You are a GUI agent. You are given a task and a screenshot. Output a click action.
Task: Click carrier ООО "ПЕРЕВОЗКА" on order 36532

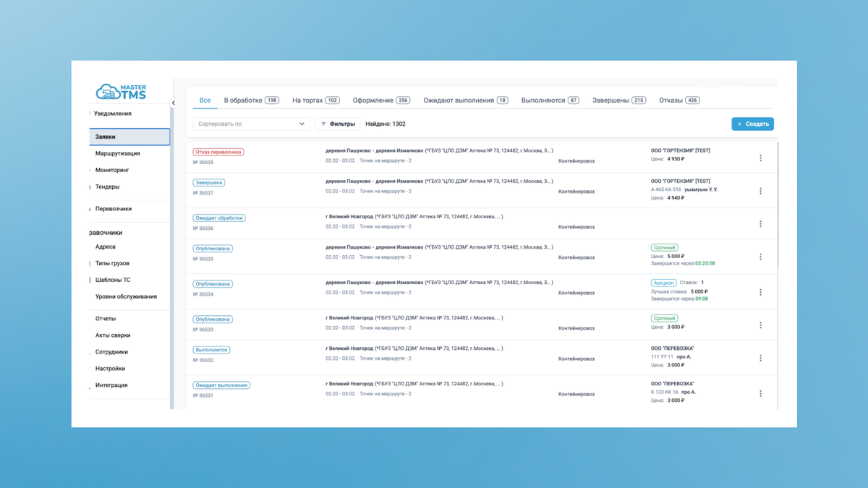point(673,348)
